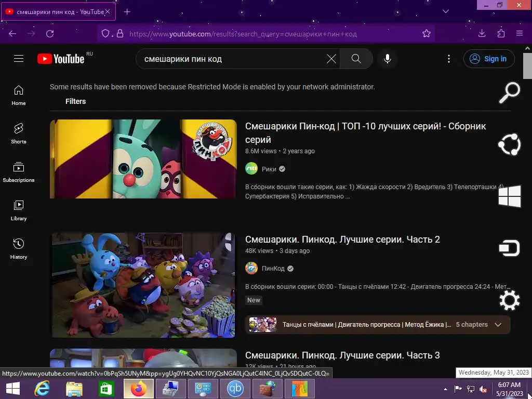Open File Explorer from taskbar

tap(74, 389)
